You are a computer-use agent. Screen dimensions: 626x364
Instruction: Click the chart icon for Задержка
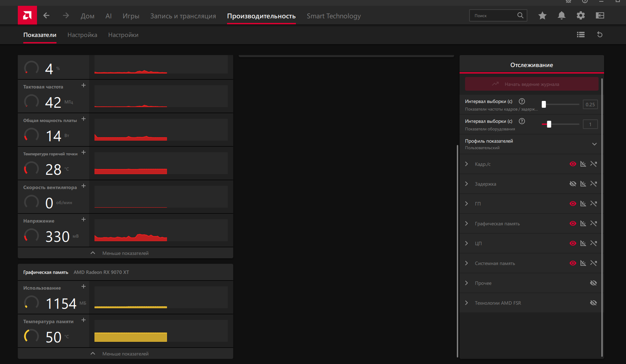(583, 184)
